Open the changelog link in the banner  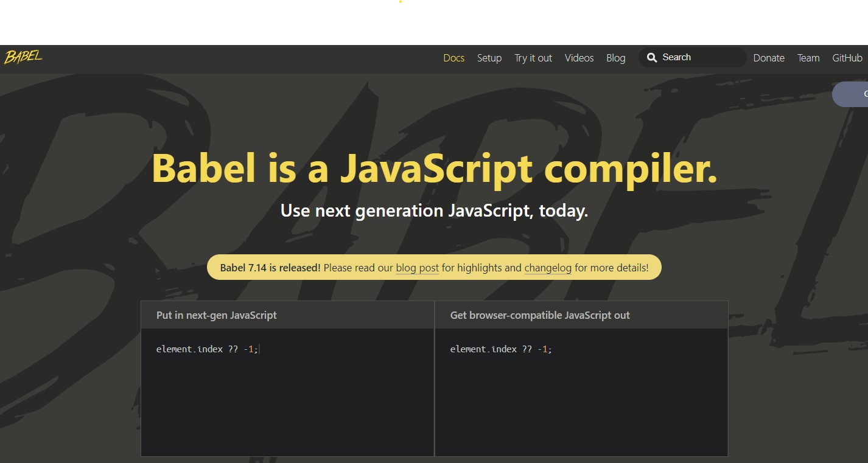[x=548, y=268]
